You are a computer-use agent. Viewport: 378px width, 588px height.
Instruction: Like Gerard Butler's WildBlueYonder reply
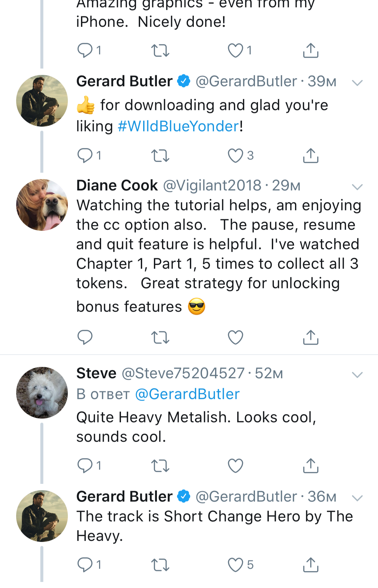coord(236,156)
